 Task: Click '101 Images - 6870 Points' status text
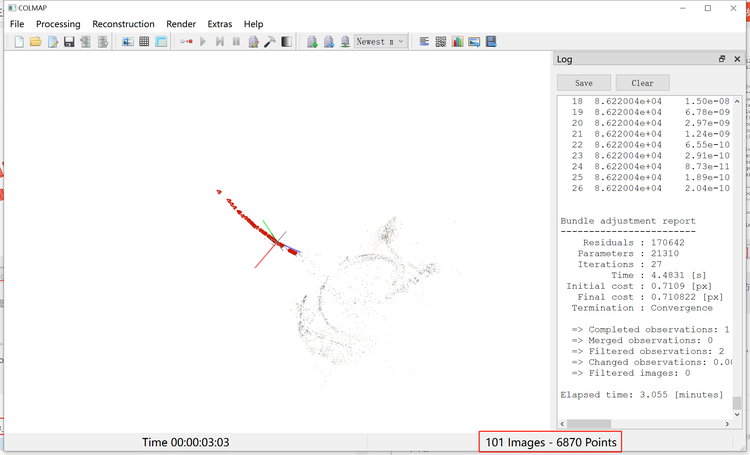[x=551, y=442]
